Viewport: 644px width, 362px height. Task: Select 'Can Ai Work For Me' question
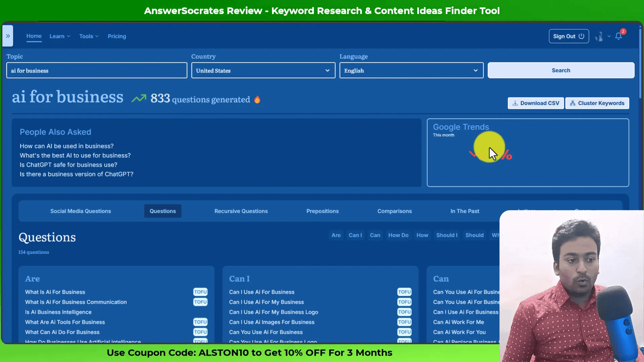[x=459, y=322]
